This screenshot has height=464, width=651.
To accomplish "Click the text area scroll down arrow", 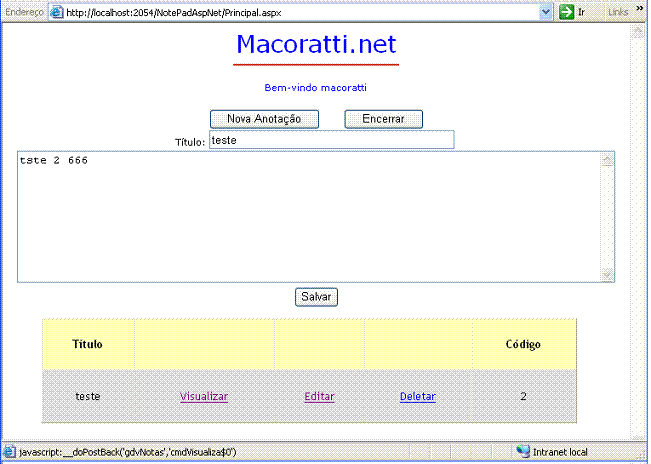I will click(x=607, y=274).
